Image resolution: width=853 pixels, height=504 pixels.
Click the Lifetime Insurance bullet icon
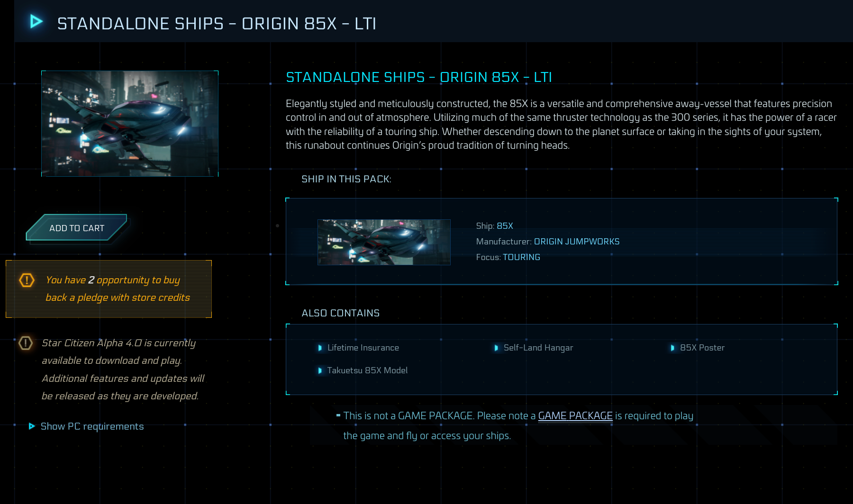[320, 348]
